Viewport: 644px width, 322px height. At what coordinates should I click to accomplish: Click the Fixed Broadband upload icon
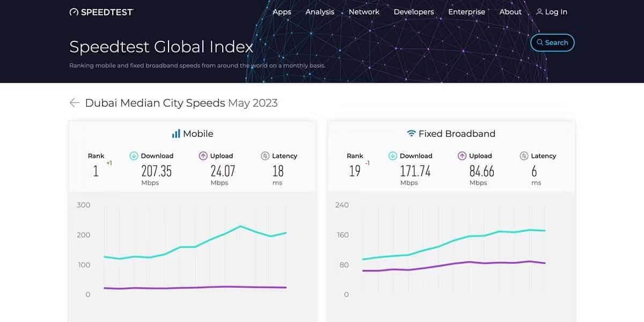click(x=462, y=156)
